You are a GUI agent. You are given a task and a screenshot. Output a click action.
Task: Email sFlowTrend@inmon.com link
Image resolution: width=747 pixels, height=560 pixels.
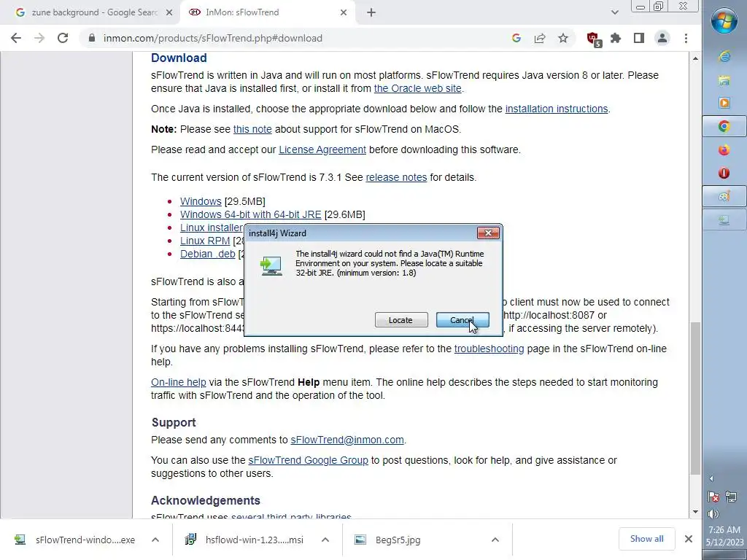pyautogui.click(x=347, y=440)
